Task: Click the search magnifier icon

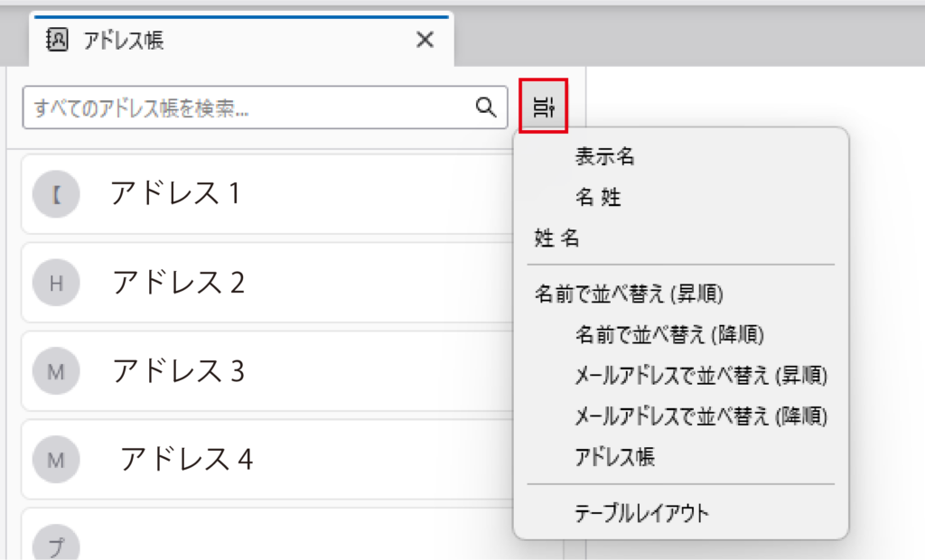Action: pos(486,107)
